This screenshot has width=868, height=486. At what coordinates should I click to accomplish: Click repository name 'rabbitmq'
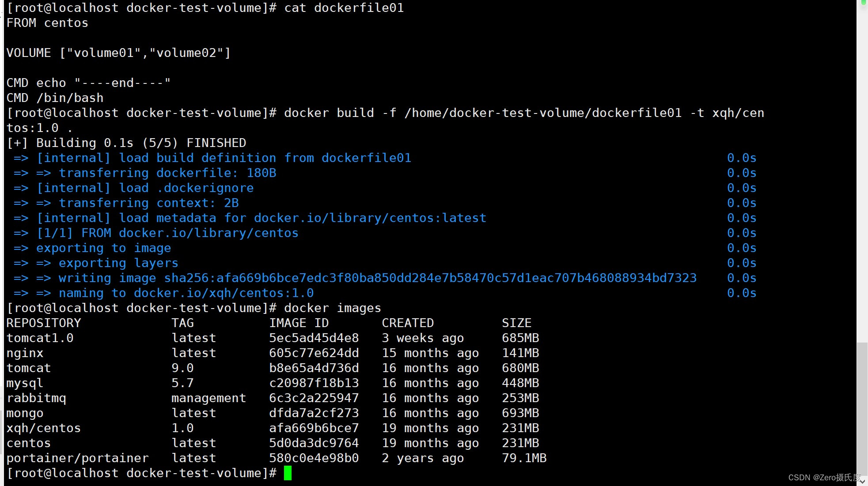tap(36, 398)
